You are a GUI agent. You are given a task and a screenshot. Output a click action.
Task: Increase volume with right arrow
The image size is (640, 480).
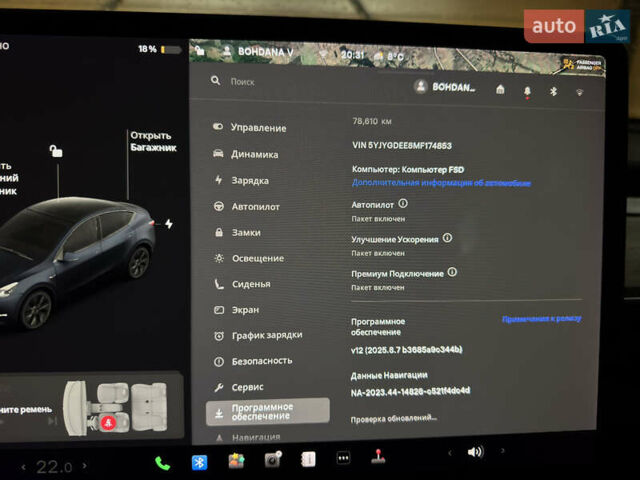point(502,451)
